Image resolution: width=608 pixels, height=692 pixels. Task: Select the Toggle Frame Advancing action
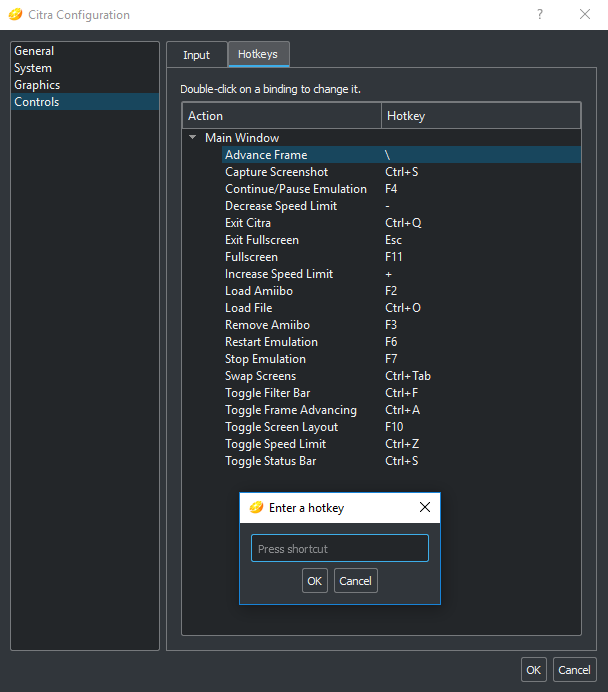pyautogui.click(x=291, y=410)
